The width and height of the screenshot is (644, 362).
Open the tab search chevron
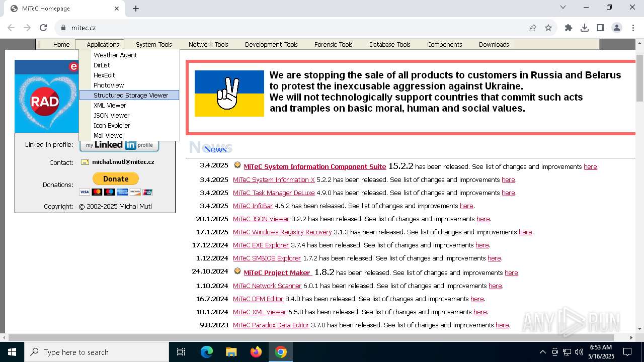[x=563, y=7]
